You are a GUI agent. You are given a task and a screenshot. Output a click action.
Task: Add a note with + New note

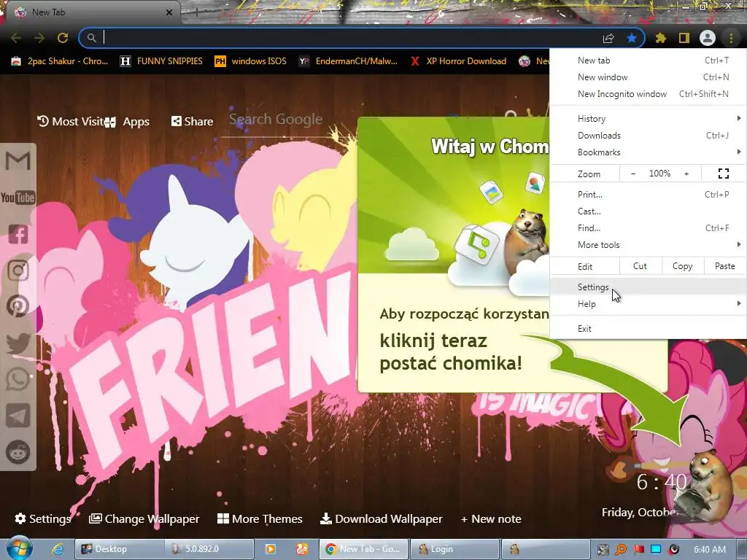pos(491,518)
